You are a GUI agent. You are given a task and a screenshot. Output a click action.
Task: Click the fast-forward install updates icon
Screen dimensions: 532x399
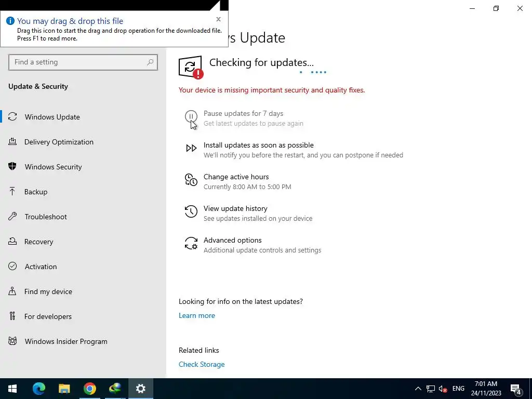pos(191,148)
